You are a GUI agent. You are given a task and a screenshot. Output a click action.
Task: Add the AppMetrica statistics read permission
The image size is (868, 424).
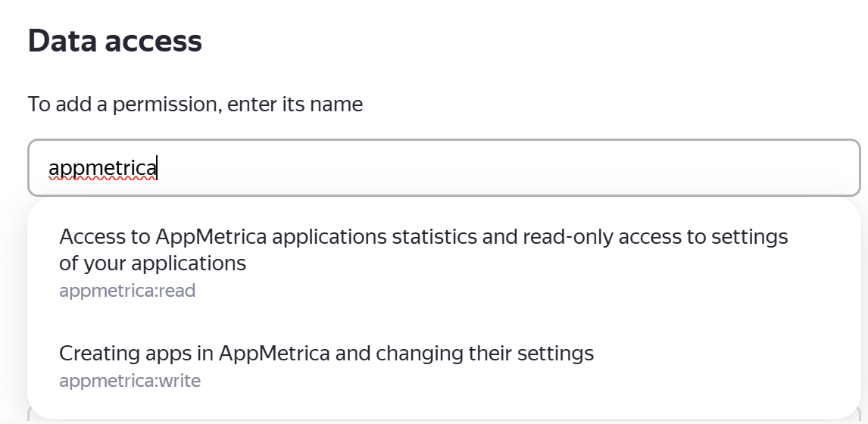click(423, 261)
